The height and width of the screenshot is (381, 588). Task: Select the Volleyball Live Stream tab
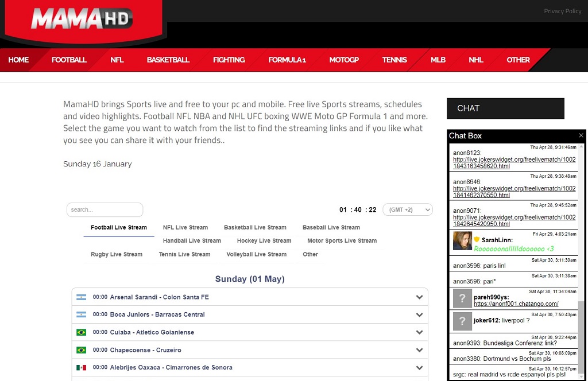[257, 254]
